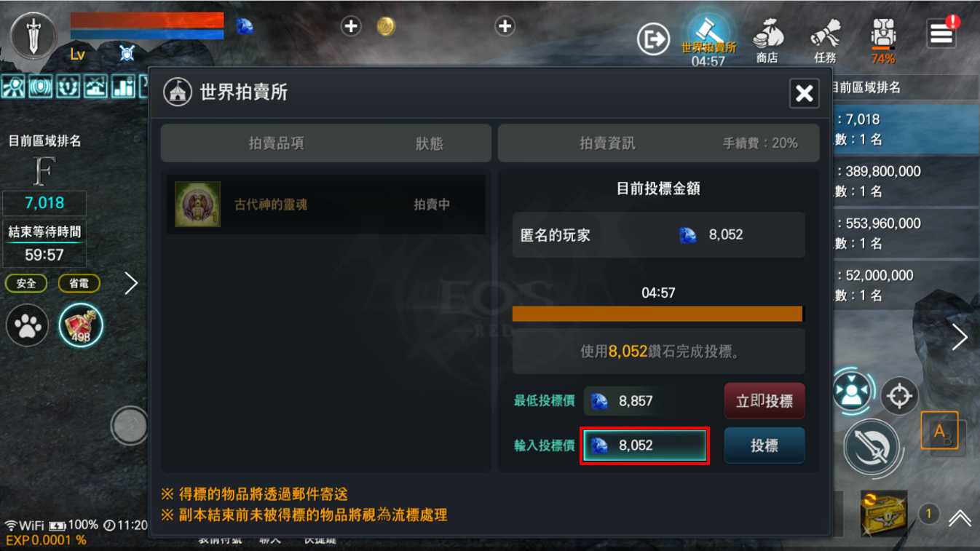The width and height of the screenshot is (980, 551).
Task: Open the 商店 shop money bag icon
Action: pos(767,40)
